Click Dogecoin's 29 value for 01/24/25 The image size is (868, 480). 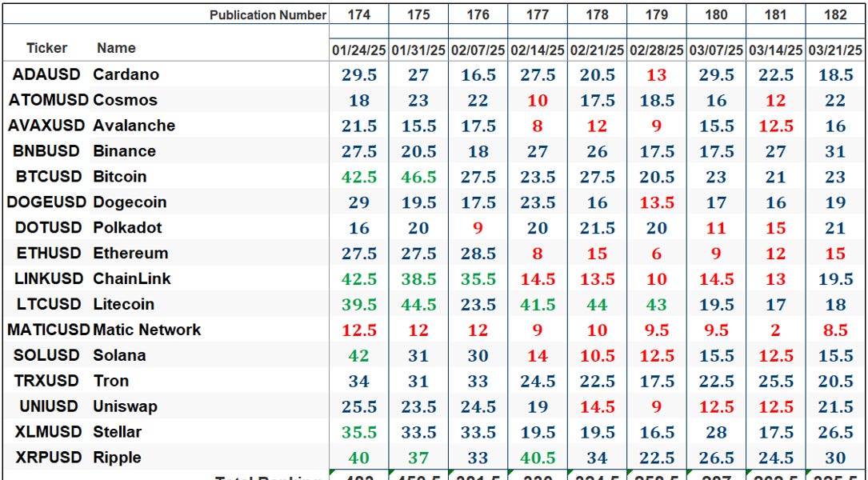pyautogui.click(x=358, y=202)
